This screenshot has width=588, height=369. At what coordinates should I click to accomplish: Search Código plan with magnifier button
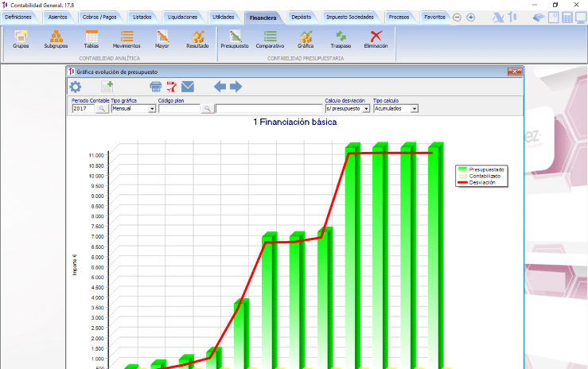click(208, 109)
